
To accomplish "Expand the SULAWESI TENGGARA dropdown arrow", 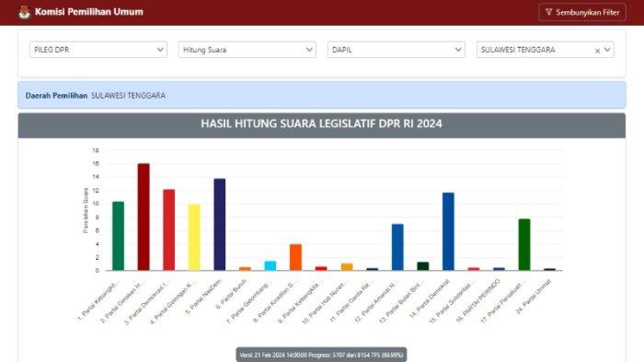I will [607, 50].
